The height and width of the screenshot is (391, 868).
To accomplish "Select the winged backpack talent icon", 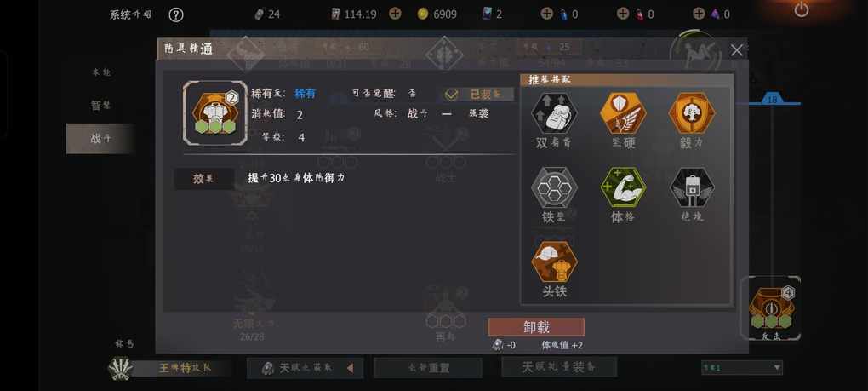I will click(691, 187).
